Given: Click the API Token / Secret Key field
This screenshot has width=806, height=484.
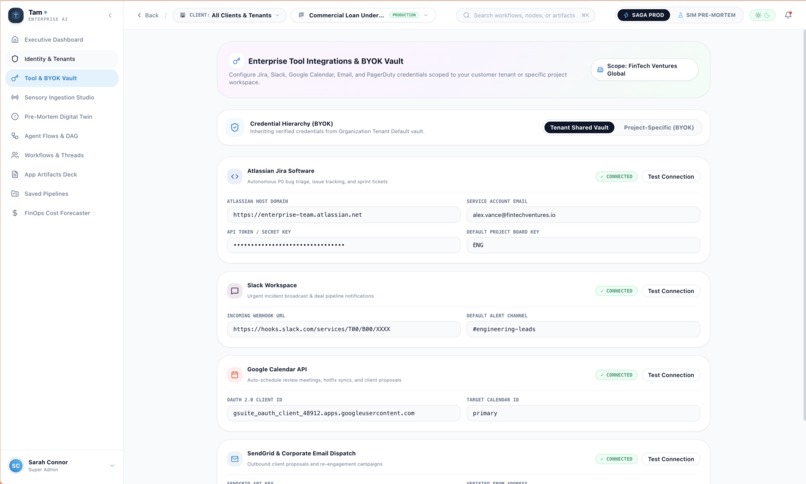Looking at the screenshot, I should [344, 245].
